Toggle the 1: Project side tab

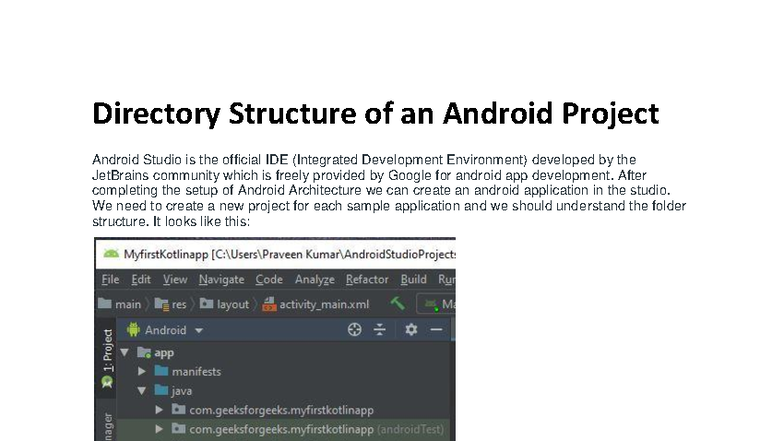[x=107, y=358]
